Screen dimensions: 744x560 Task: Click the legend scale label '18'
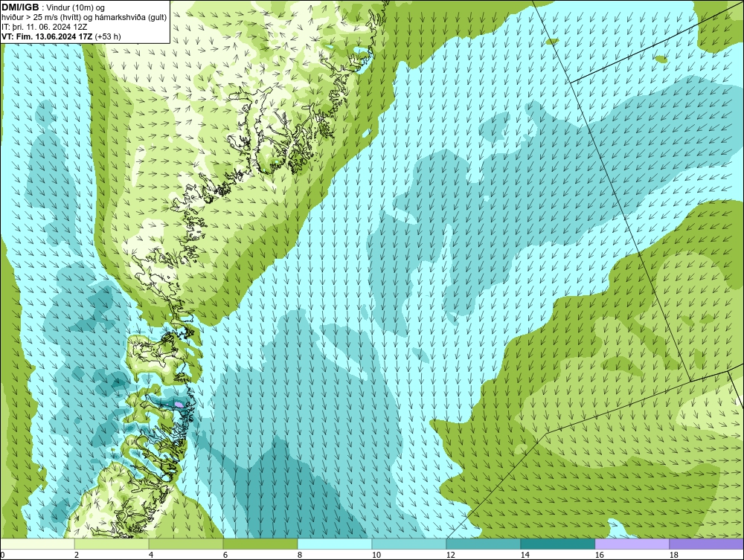coord(674,555)
